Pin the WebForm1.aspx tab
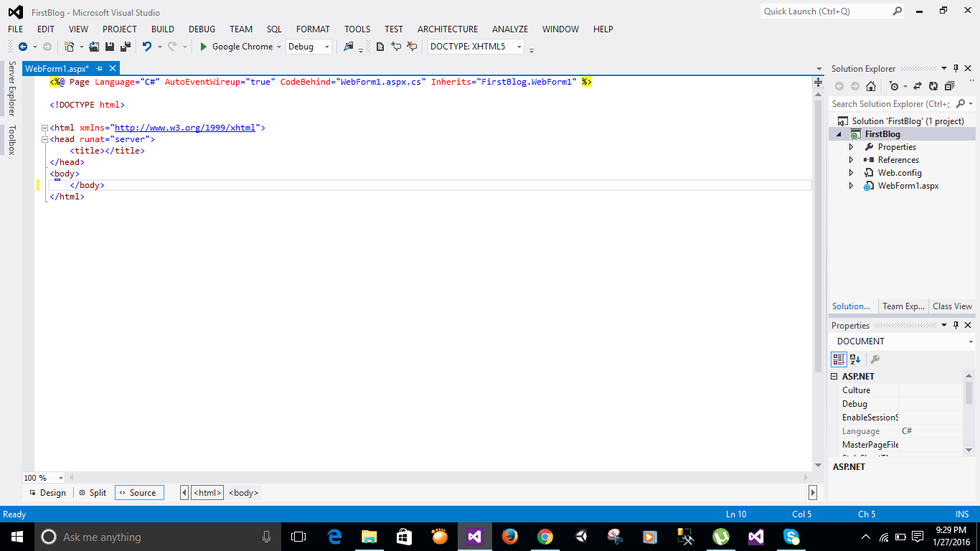980x551 pixels. coord(100,68)
